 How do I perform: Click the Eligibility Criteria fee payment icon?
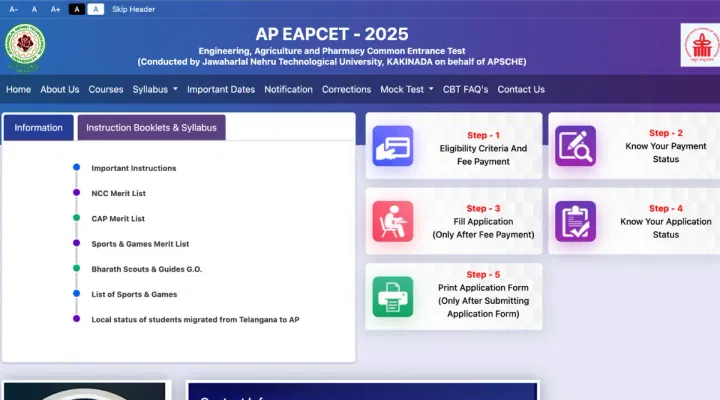tap(392, 145)
